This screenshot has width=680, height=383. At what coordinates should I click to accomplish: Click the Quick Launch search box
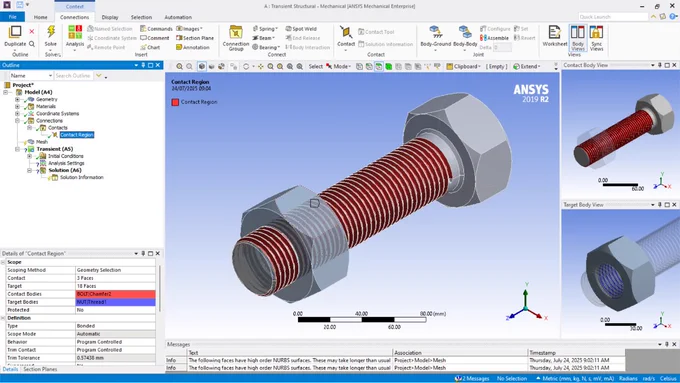(x=613, y=16)
